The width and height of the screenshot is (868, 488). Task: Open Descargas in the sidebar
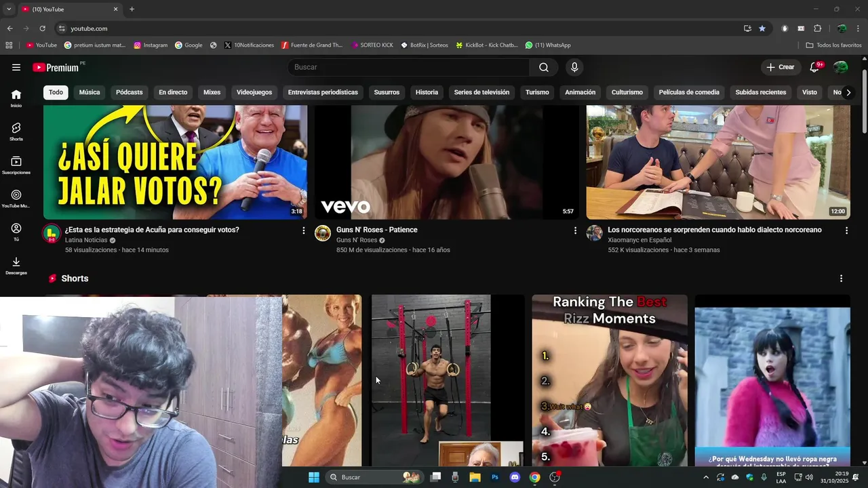click(x=16, y=266)
